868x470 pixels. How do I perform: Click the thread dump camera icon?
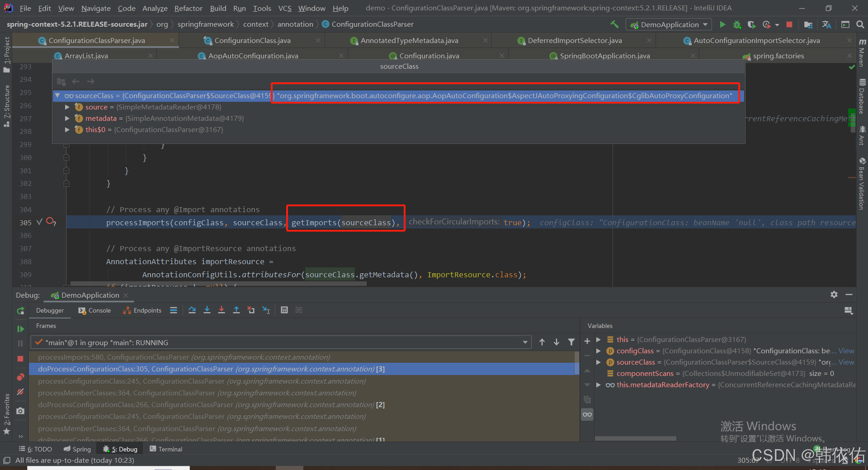click(20, 411)
